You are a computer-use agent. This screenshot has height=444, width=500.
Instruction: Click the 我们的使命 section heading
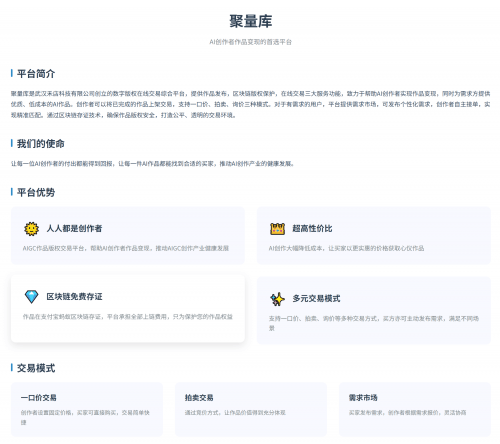pos(41,144)
